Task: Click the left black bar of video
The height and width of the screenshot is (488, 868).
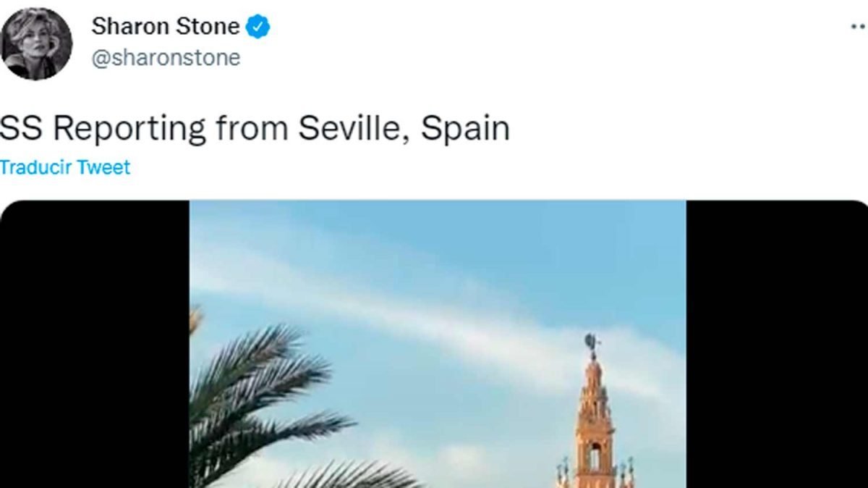Action: click(x=94, y=344)
